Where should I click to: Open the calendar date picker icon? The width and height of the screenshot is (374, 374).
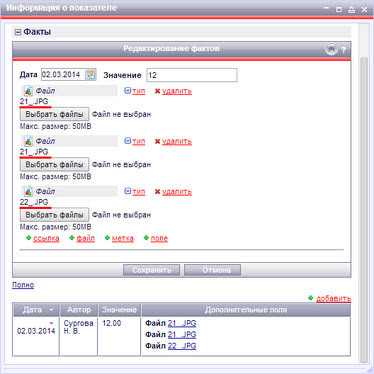click(90, 75)
